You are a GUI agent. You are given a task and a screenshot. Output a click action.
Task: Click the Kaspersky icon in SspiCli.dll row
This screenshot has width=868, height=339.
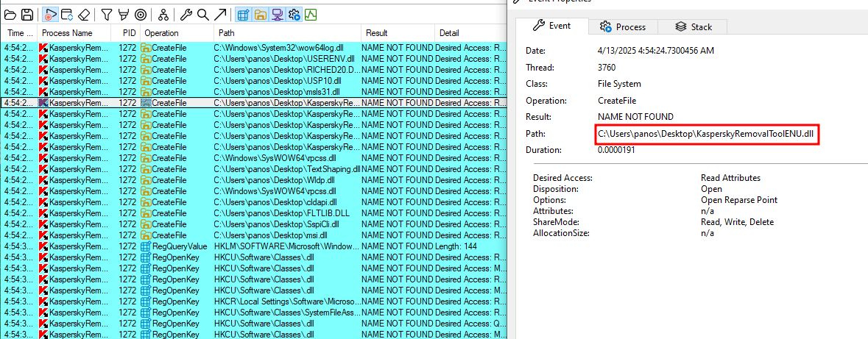43,224
